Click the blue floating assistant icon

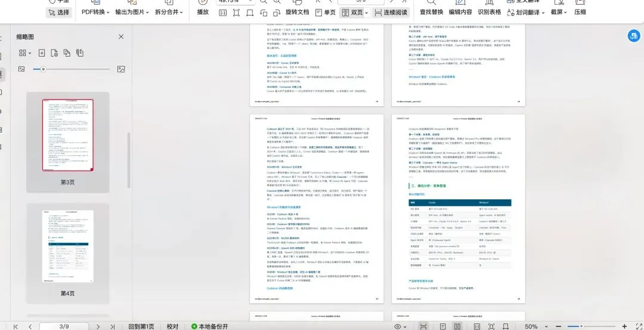pyautogui.click(x=634, y=36)
